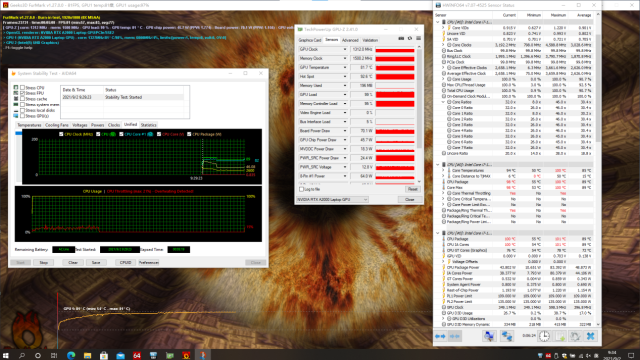Open the GPU Clock sensor dropdown
This screenshot has height=360, width=640.
345,49
